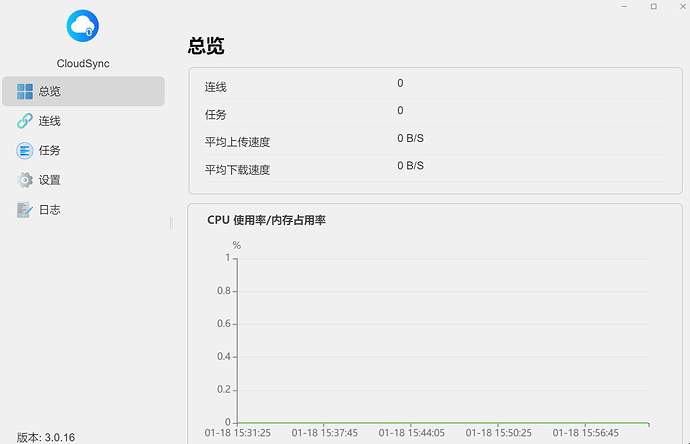Screen dimensions: 690x444
Task: Click the CloudSync cloud logo icon
Action: point(83,26)
